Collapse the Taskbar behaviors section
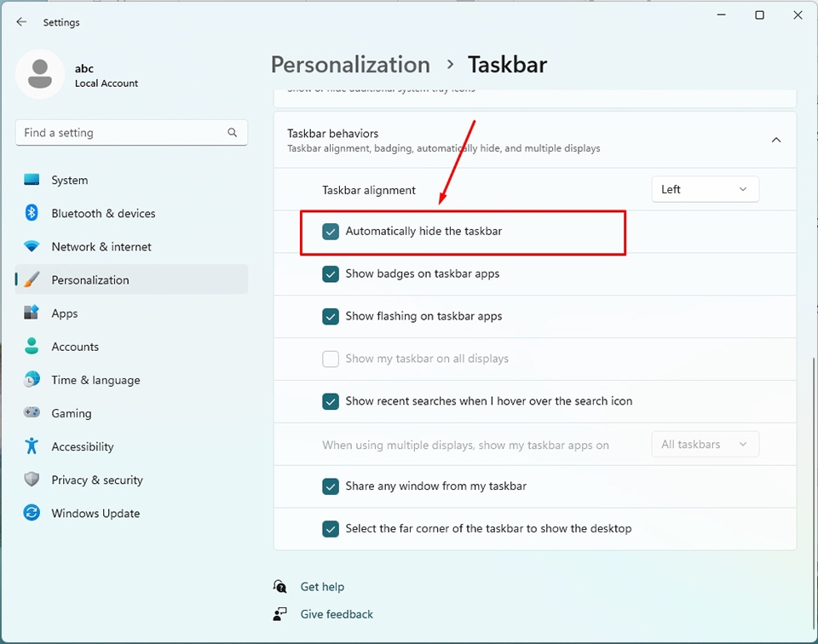The image size is (818, 644). click(x=776, y=139)
